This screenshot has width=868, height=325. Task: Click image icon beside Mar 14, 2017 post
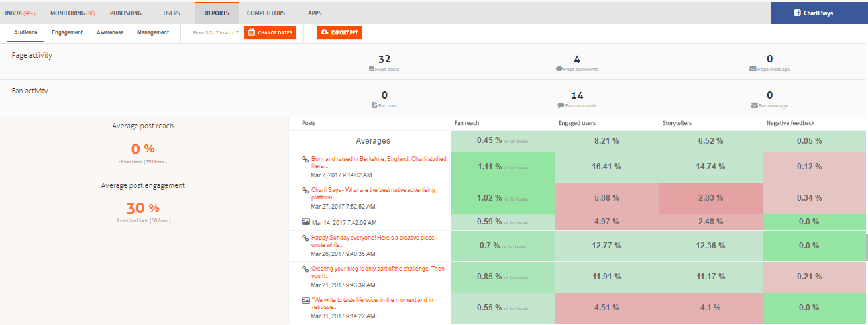[x=306, y=223]
